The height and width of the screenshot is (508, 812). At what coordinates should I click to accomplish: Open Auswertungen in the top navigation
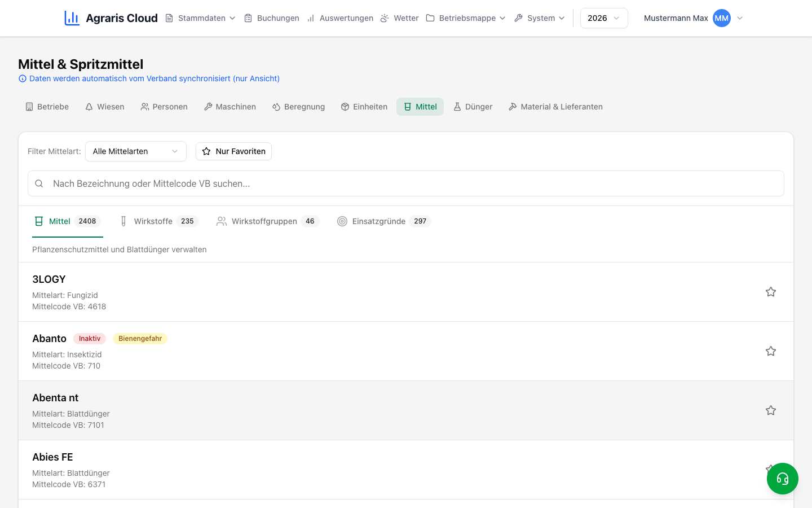tap(340, 18)
